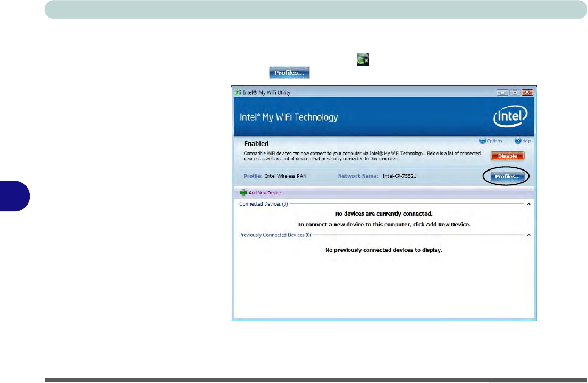This screenshot has width=588, height=383.
Task: Open the Help link
Action: (526, 141)
